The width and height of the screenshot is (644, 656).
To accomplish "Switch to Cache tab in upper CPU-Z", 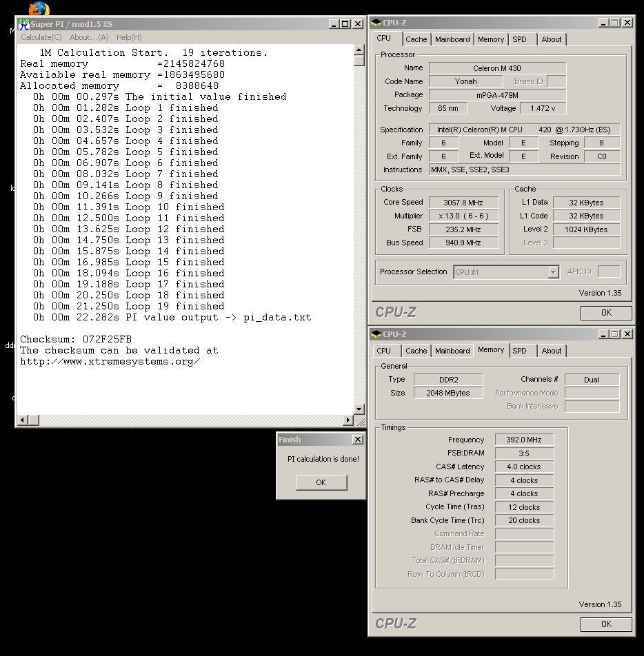I will (416, 39).
